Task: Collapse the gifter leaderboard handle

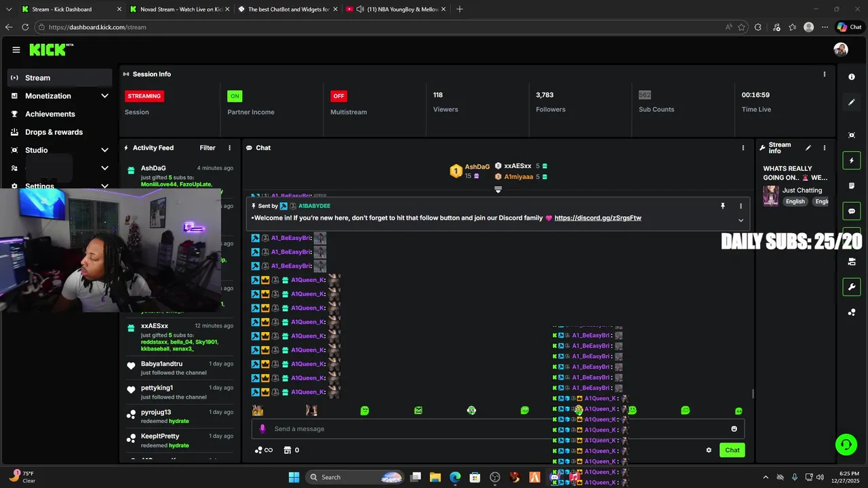Action: click(x=498, y=190)
